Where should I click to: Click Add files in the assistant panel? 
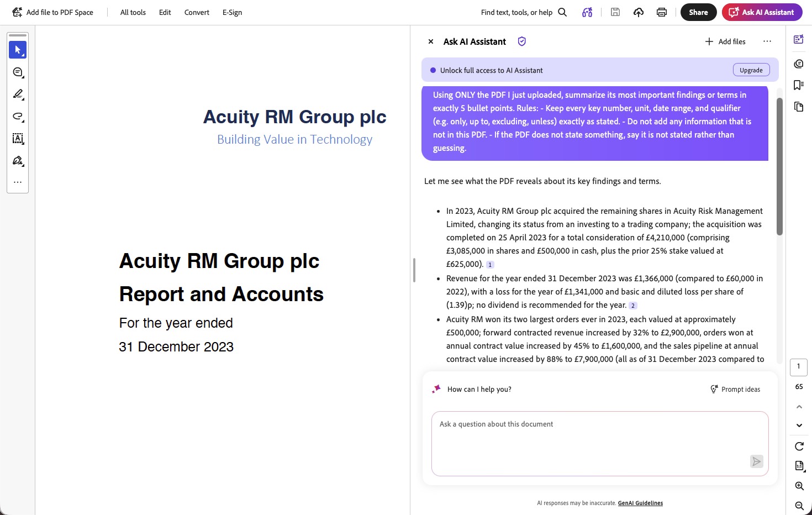pos(725,41)
